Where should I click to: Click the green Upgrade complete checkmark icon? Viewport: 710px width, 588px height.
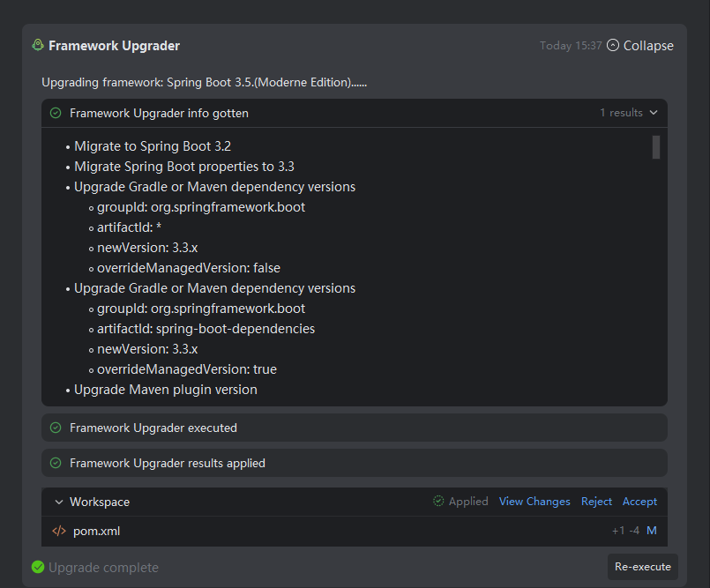point(38,567)
